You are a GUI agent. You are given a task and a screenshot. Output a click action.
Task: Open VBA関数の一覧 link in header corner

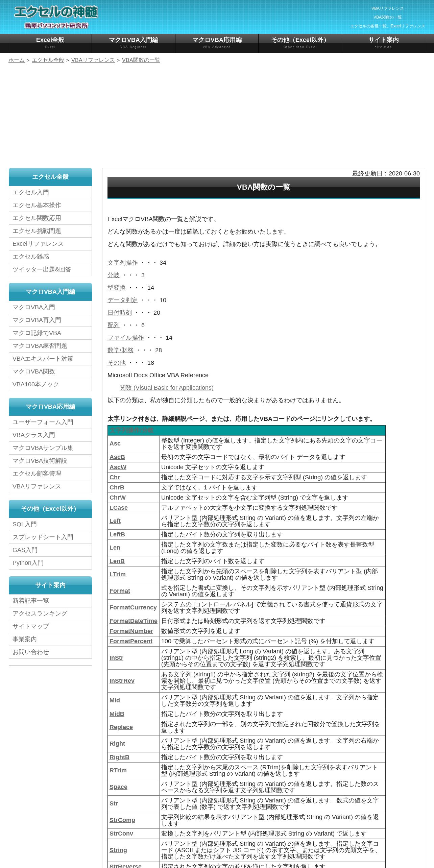tap(387, 17)
